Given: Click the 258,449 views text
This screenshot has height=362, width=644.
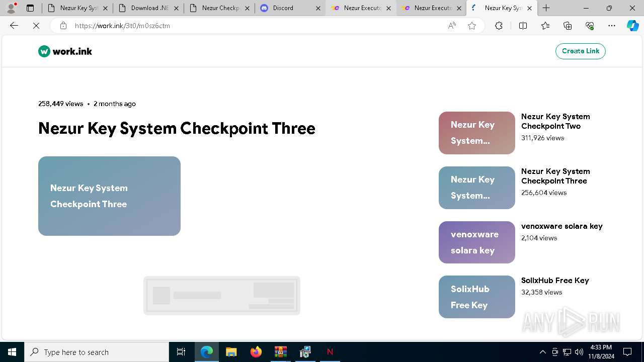Looking at the screenshot, I should coord(61,104).
